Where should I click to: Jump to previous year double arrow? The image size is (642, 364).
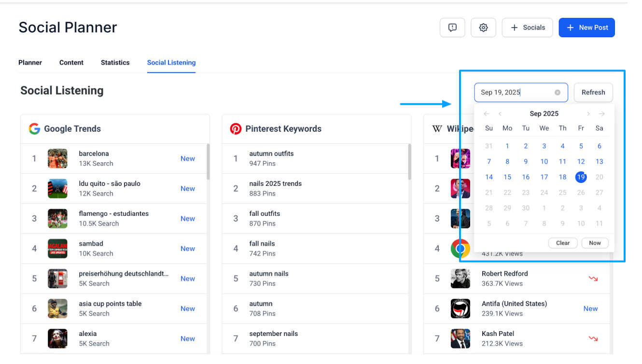(x=487, y=114)
